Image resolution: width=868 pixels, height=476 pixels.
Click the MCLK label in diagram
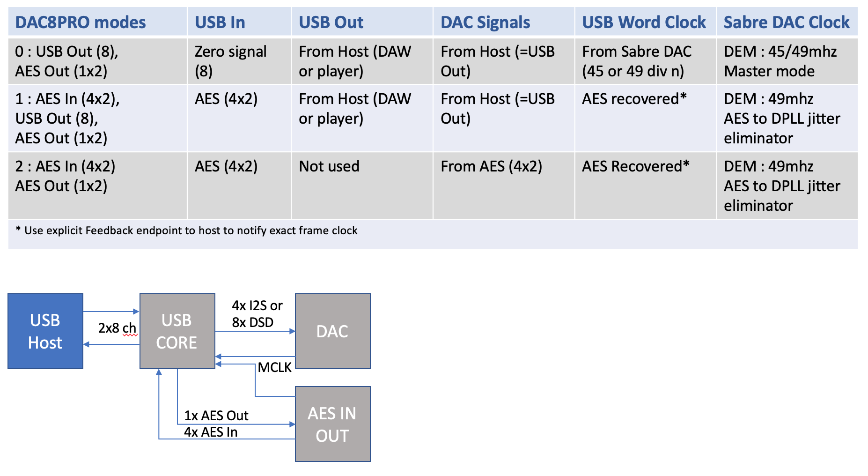click(275, 367)
